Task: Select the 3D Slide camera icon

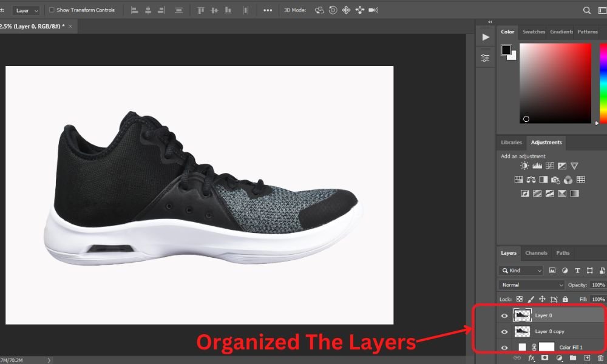Action: (359, 10)
